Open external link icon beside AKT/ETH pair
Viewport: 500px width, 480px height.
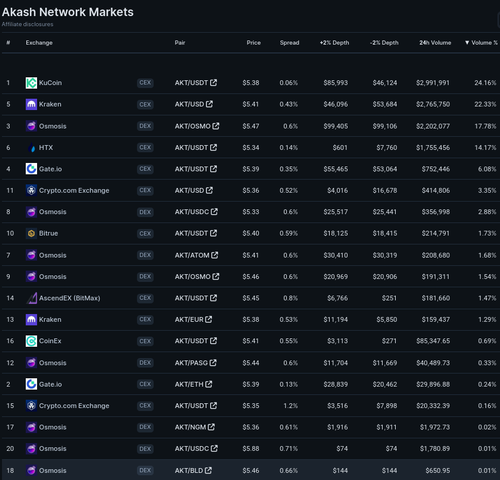[209, 384]
